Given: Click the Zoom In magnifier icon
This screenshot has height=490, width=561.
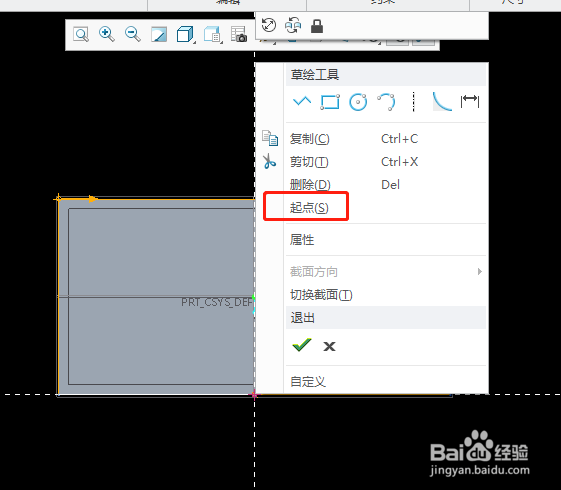Looking at the screenshot, I should 107,34.
